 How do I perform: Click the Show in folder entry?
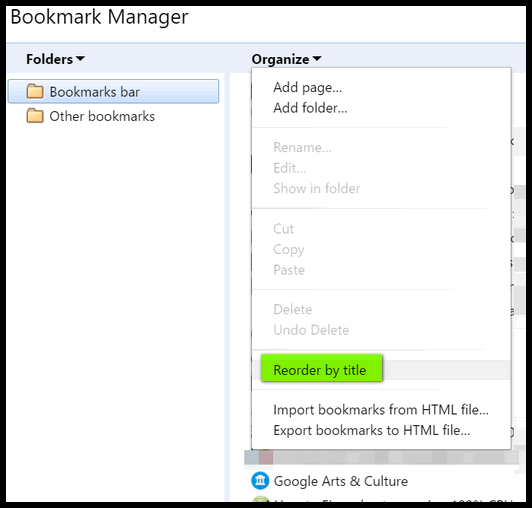pyautogui.click(x=317, y=188)
